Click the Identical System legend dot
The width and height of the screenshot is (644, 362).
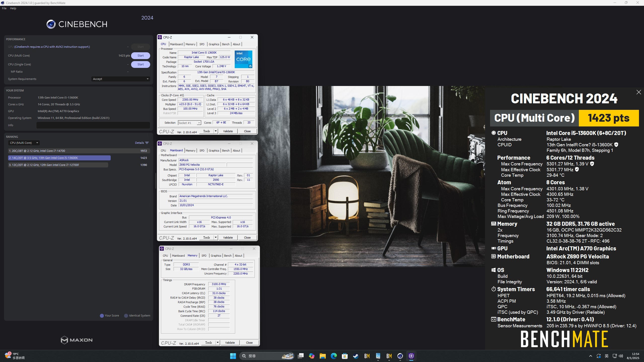[x=126, y=316]
